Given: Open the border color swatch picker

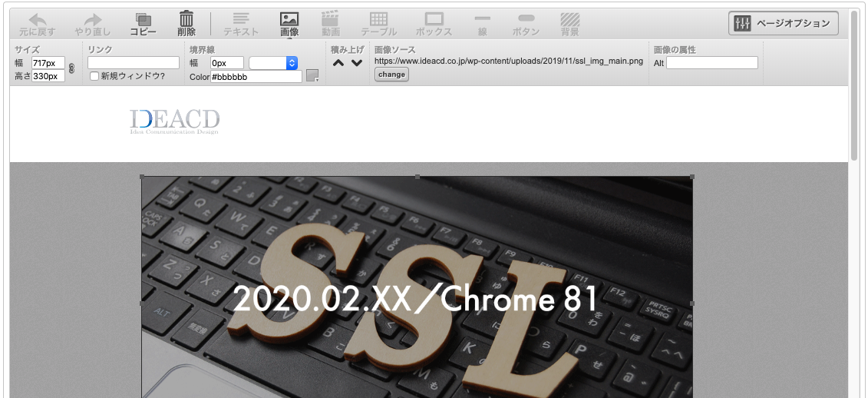Looking at the screenshot, I should [x=313, y=76].
